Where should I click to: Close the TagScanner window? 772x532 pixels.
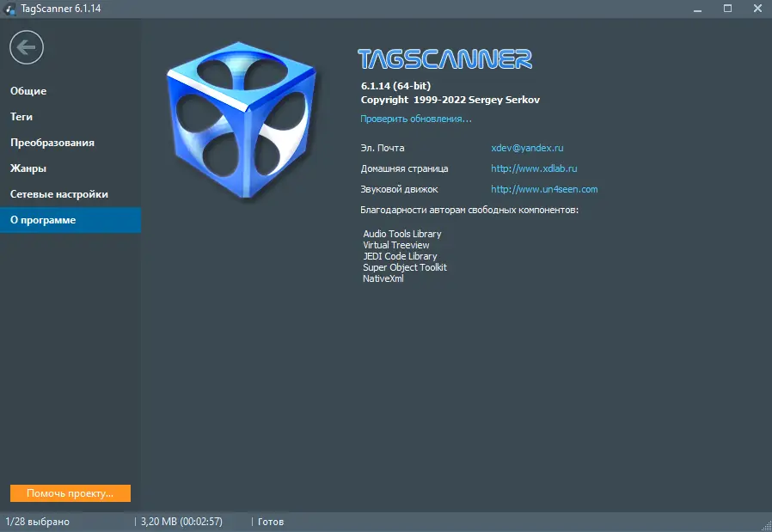tap(757, 9)
